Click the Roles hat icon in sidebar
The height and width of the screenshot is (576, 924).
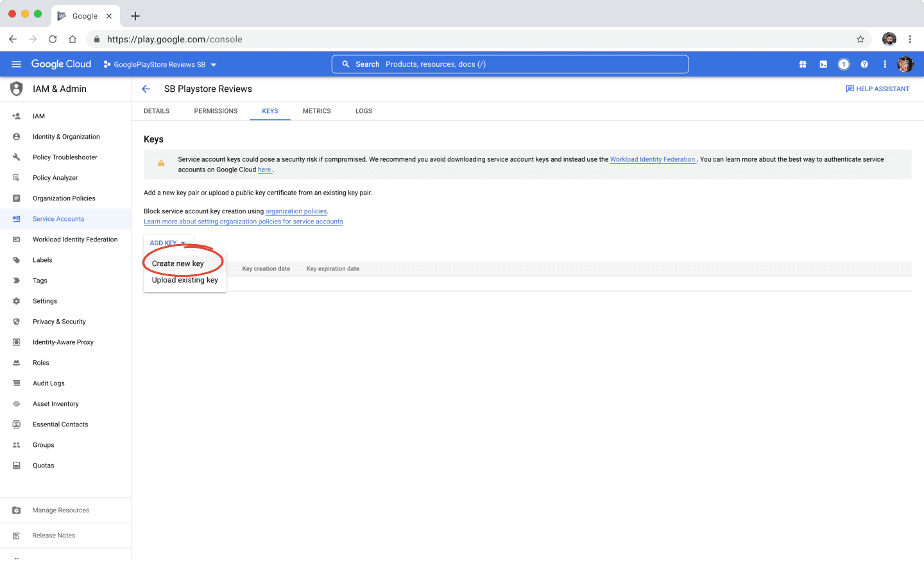17,363
